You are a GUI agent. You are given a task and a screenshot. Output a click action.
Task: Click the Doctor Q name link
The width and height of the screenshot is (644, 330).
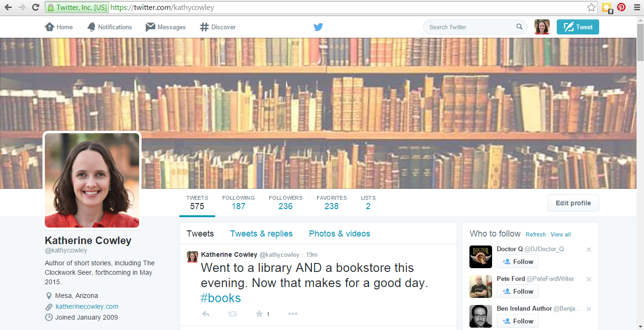(x=510, y=249)
